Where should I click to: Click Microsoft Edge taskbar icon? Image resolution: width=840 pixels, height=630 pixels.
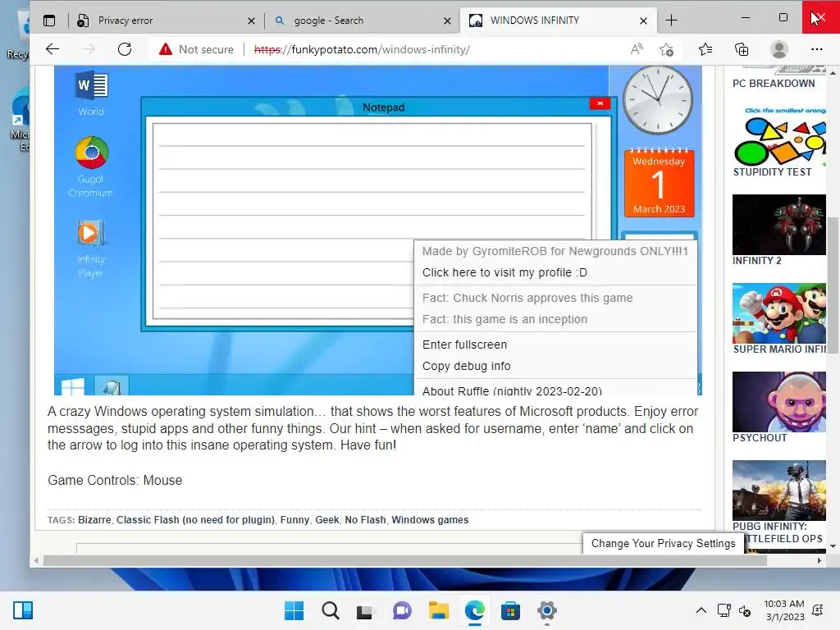click(475, 610)
